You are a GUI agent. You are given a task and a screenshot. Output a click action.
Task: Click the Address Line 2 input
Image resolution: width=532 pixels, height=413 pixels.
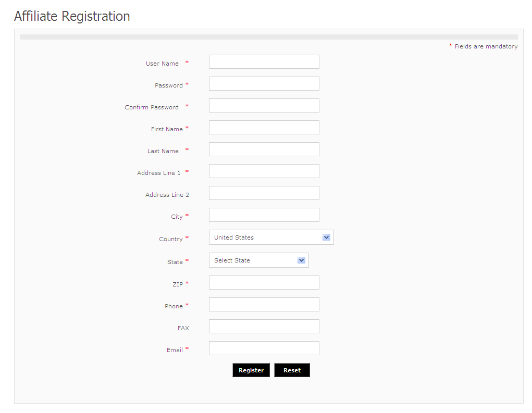(x=264, y=193)
